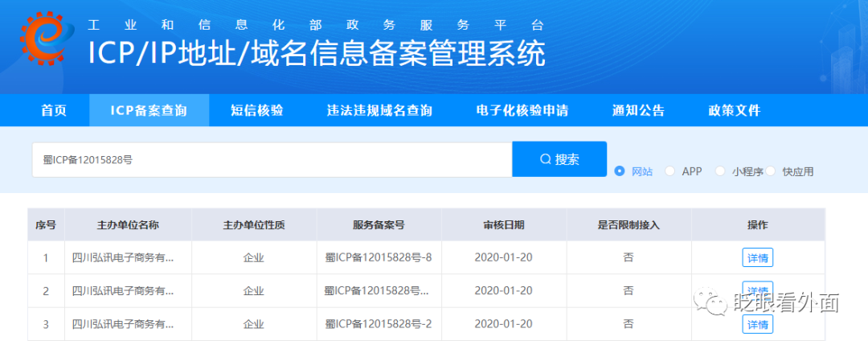This screenshot has width=868, height=341.
Task: Click date 2020-01-20 in row 2
Action: pyautogui.click(x=504, y=291)
